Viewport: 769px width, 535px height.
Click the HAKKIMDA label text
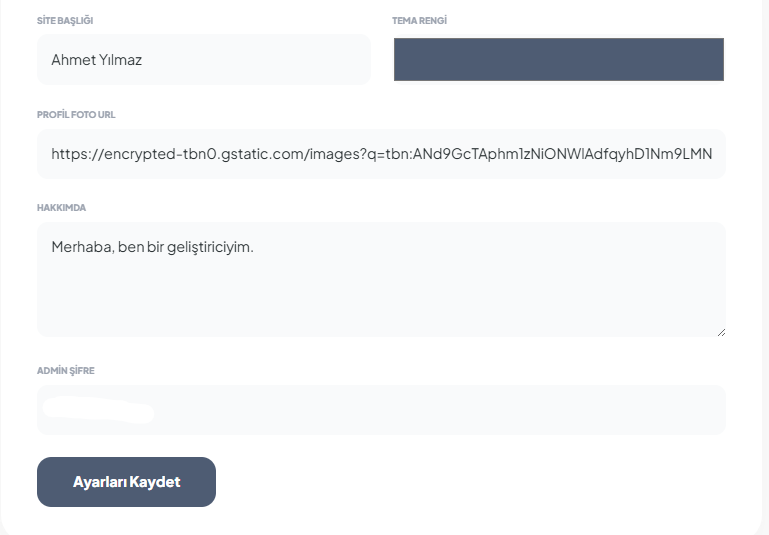[61, 207]
